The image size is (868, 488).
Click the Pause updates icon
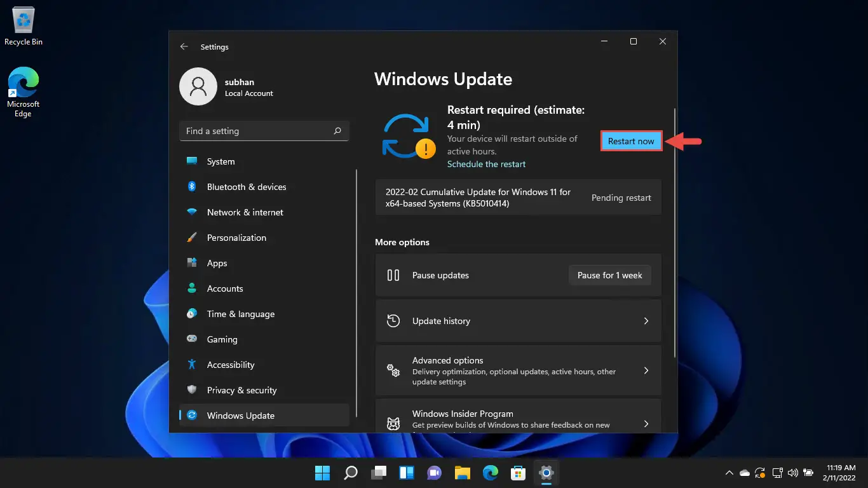[x=393, y=275]
